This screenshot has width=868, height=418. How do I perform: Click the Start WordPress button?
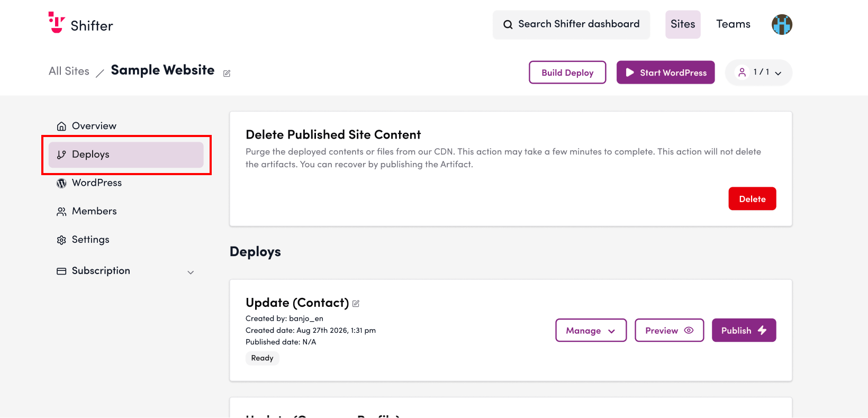(665, 72)
